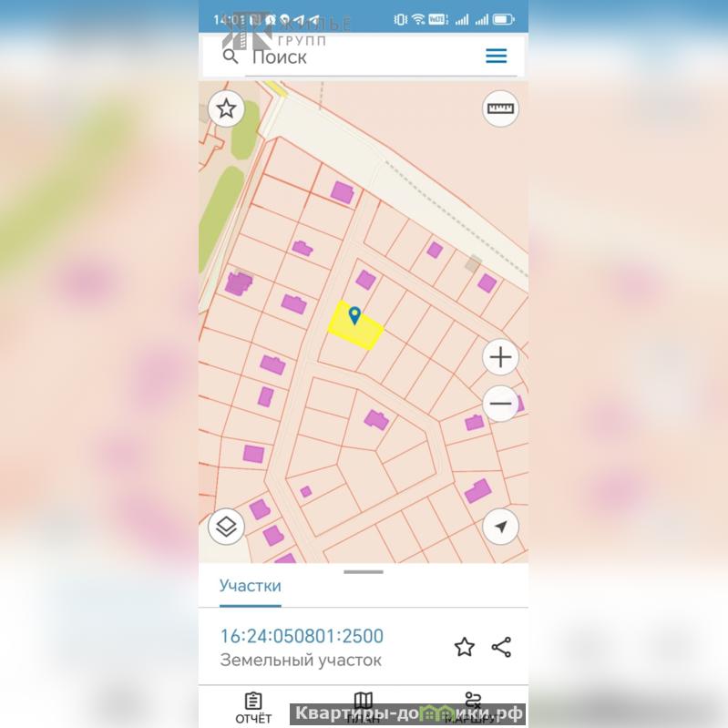Open favorites with the star map button
This screenshot has height=728, width=728.
[x=226, y=108]
